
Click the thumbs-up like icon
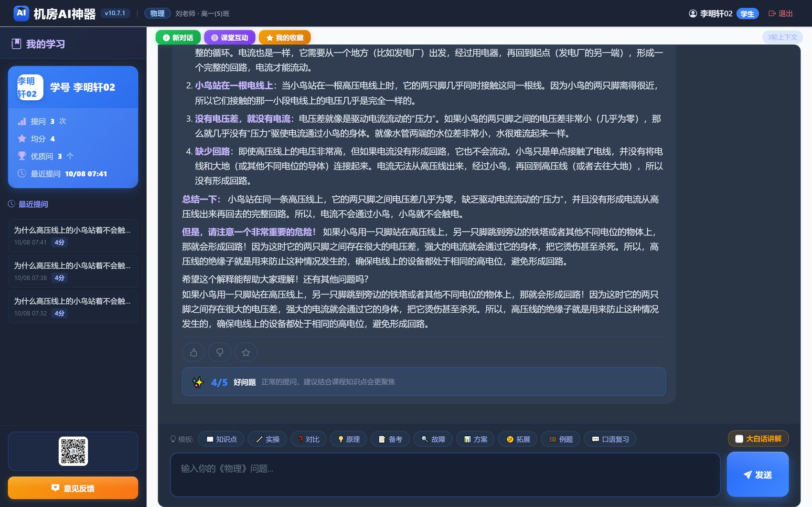193,352
